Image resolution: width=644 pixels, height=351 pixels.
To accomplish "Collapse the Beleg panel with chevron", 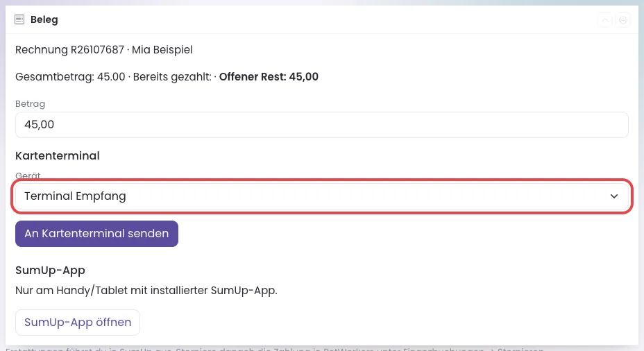I will (605, 19).
